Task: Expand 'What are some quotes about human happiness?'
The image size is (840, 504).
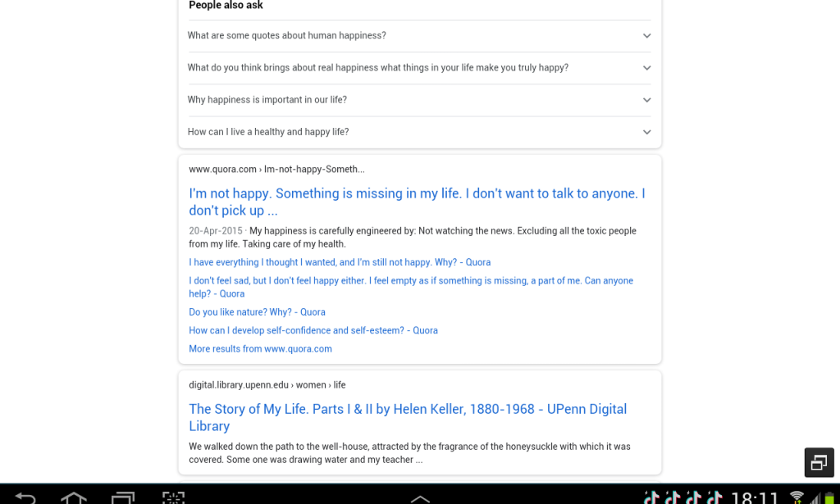Action: click(646, 36)
